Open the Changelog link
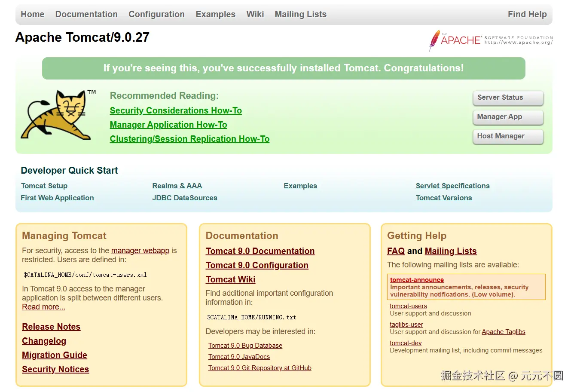This screenshot has width=574, height=392. coord(44,341)
